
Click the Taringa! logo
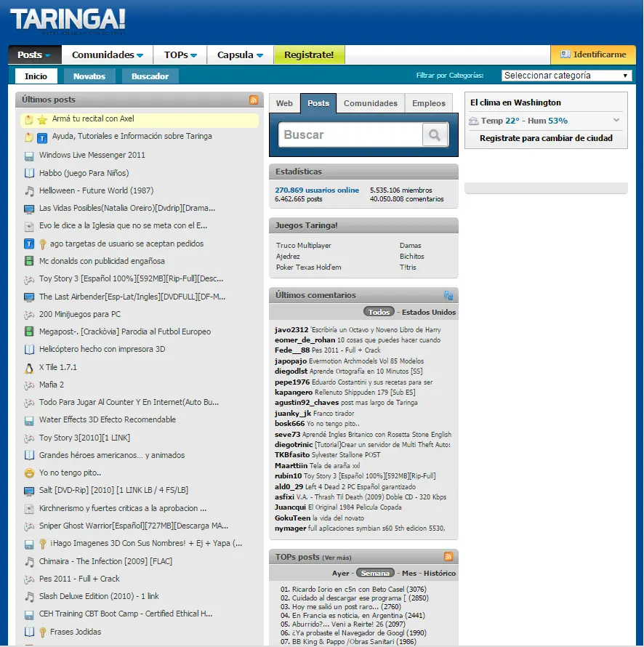pyautogui.click(x=68, y=20)
